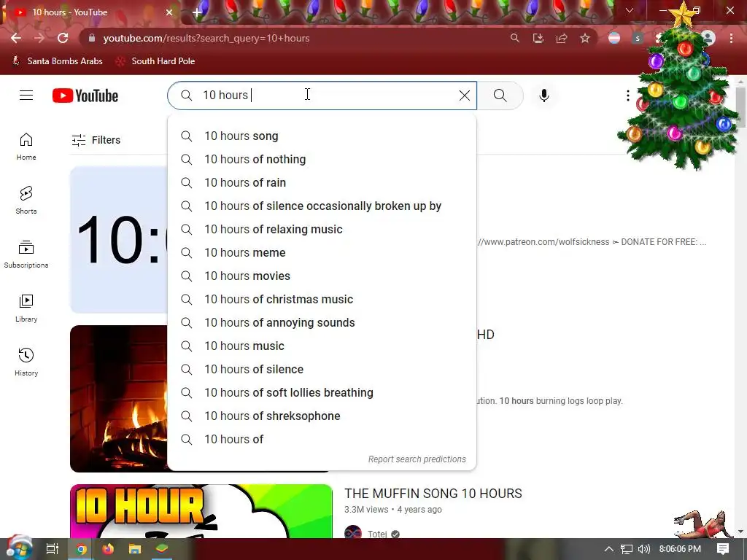Click the magnifier search button beside the search box
The height and width of the screenshot is (560, 747).
(500, 96)
